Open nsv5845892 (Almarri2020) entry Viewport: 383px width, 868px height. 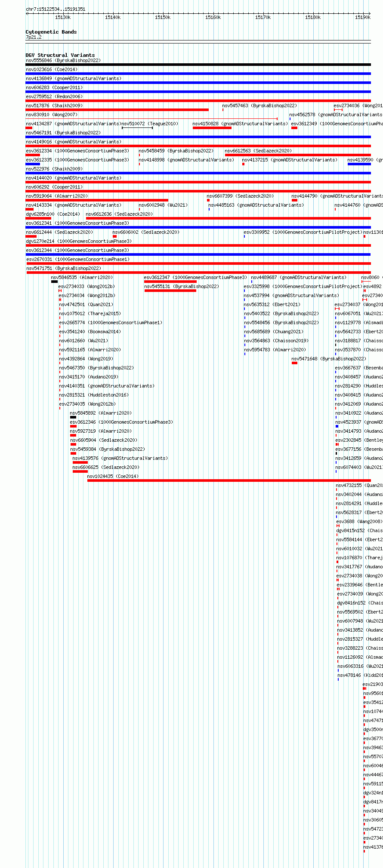point(101,413)
